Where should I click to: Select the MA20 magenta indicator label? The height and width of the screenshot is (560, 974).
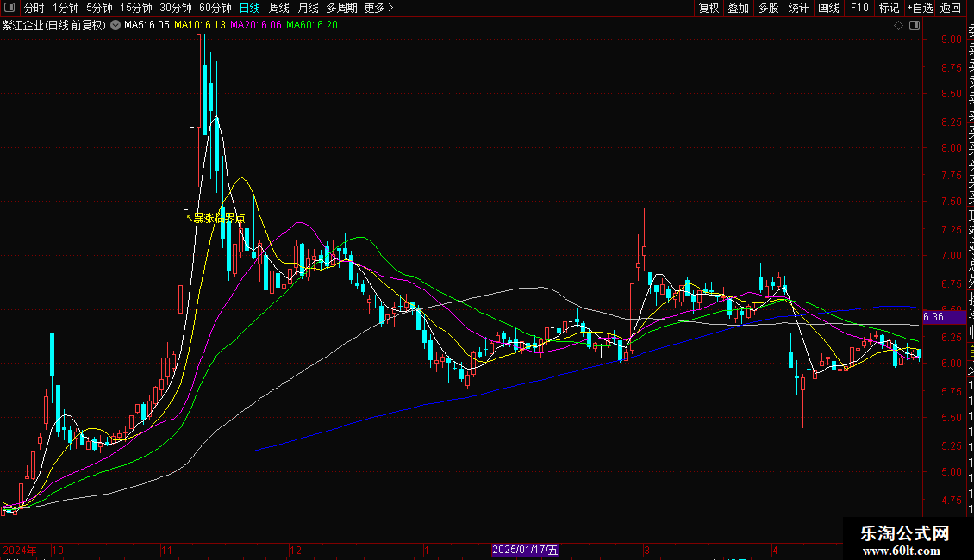coord(255,25)
